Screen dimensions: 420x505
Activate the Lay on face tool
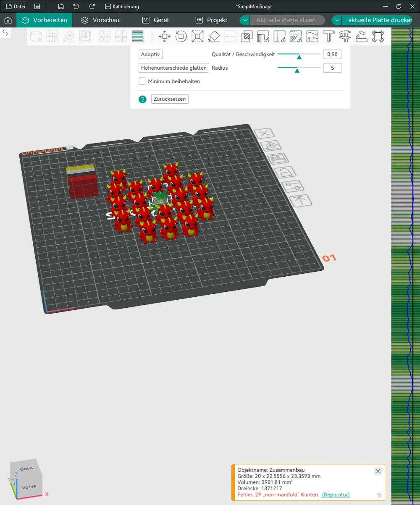[214, 37]
